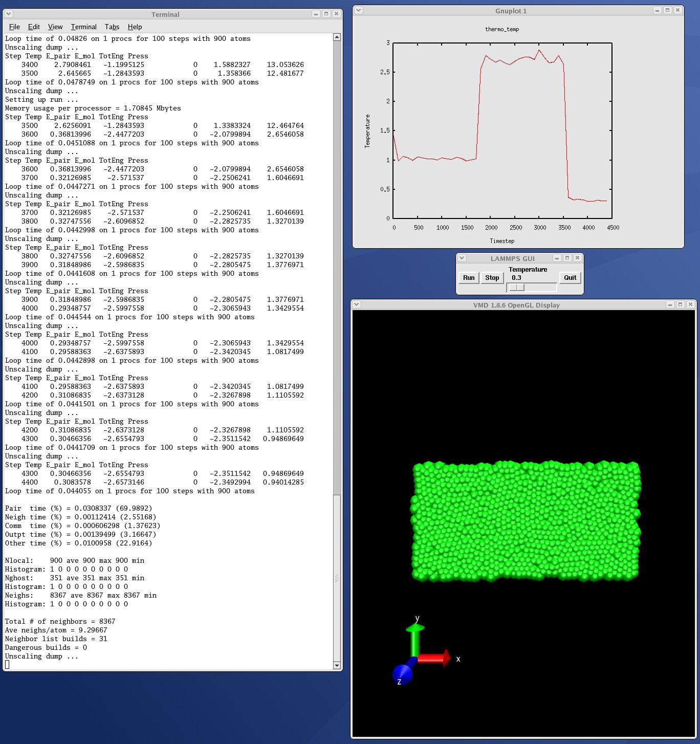700x744 pixels.
Task: Click the terminal scrollbar down arrow
Action: point(337,665)
